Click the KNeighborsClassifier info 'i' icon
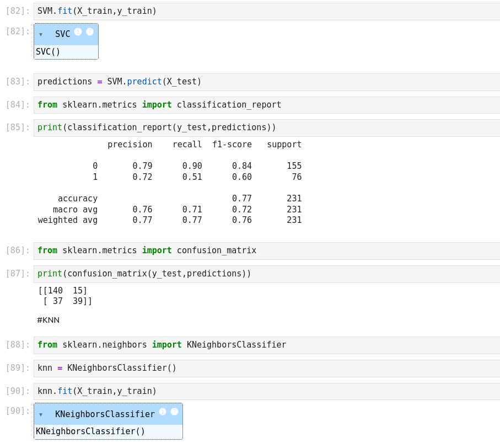The image size is (500, 448). coord(163,412)
